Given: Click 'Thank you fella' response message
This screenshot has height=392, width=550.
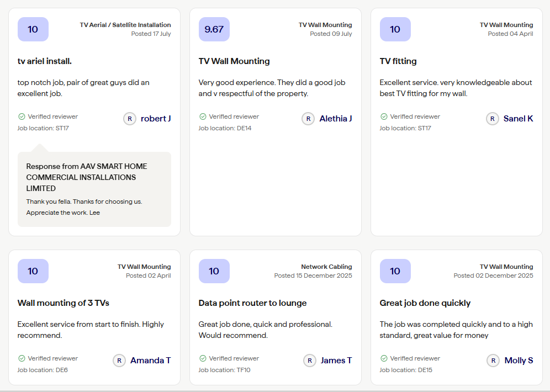Looking at the screenshot, I should tap(84, 207).
